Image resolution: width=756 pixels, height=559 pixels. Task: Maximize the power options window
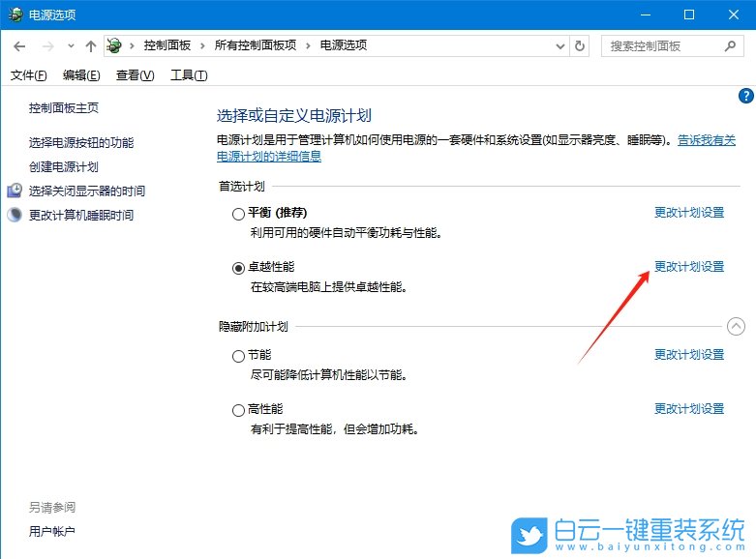coord(689,15)
